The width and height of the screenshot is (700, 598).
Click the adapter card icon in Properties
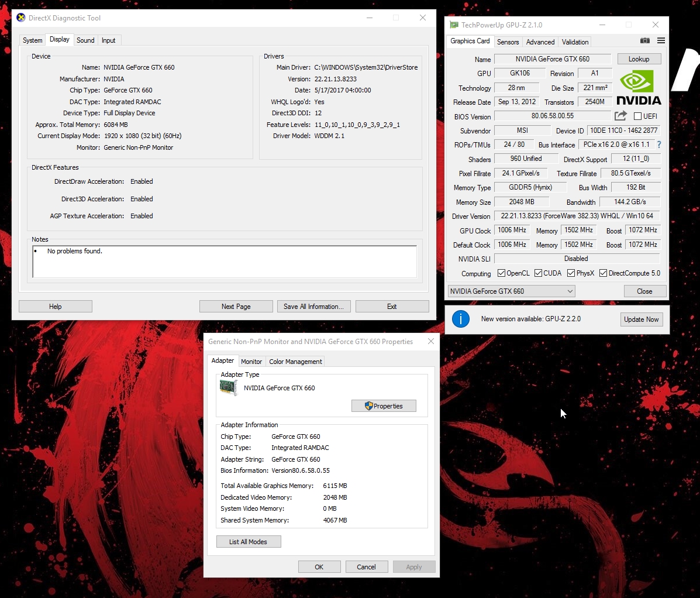pos(228,388)
